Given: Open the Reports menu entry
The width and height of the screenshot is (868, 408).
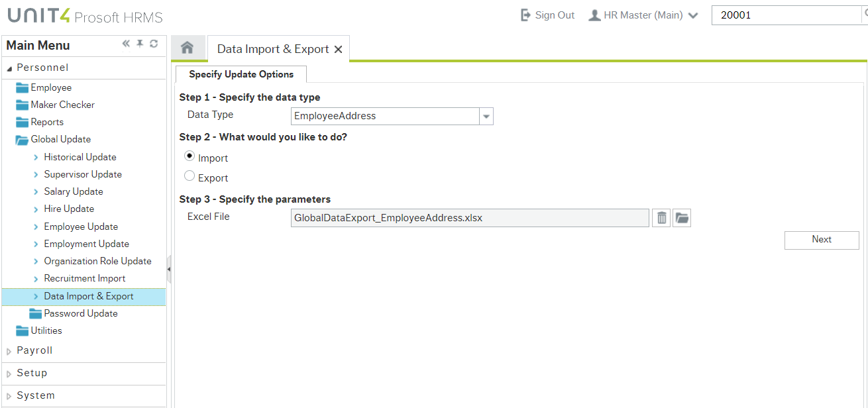Looking at the screenshot, I should pos(47,122).
